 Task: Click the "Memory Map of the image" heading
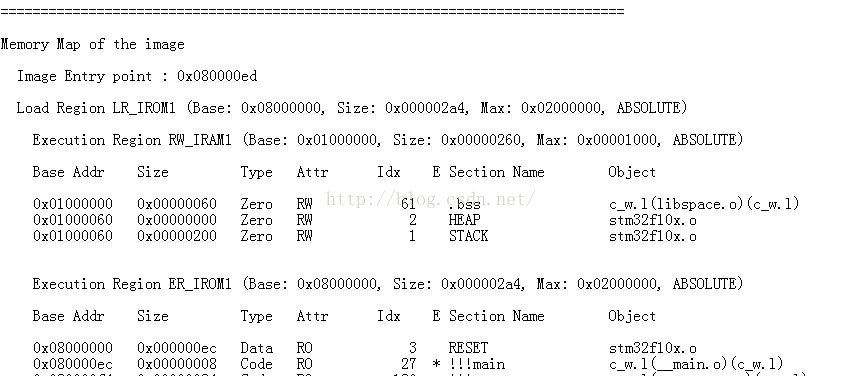pyautogui.click(x=92, y=45)
